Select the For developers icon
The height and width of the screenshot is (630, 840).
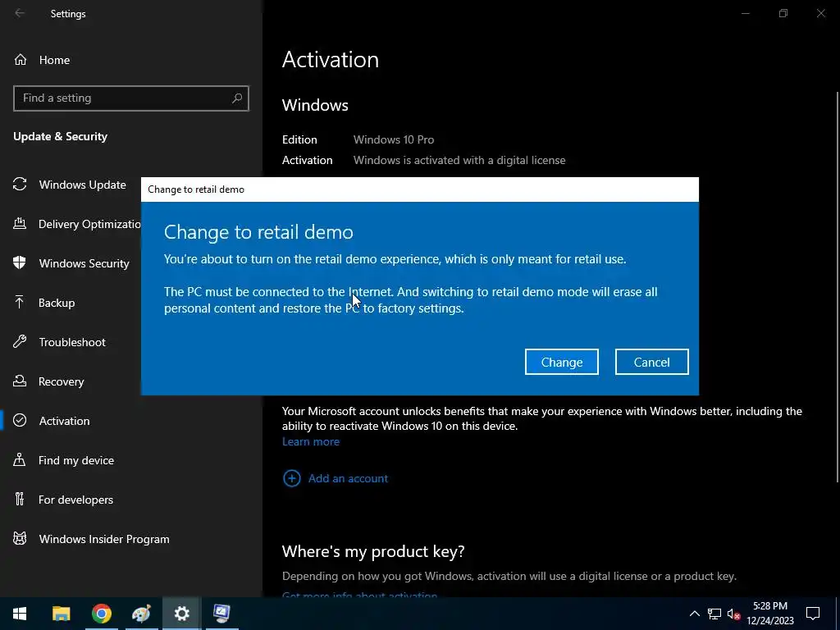(x=20, y=500)
